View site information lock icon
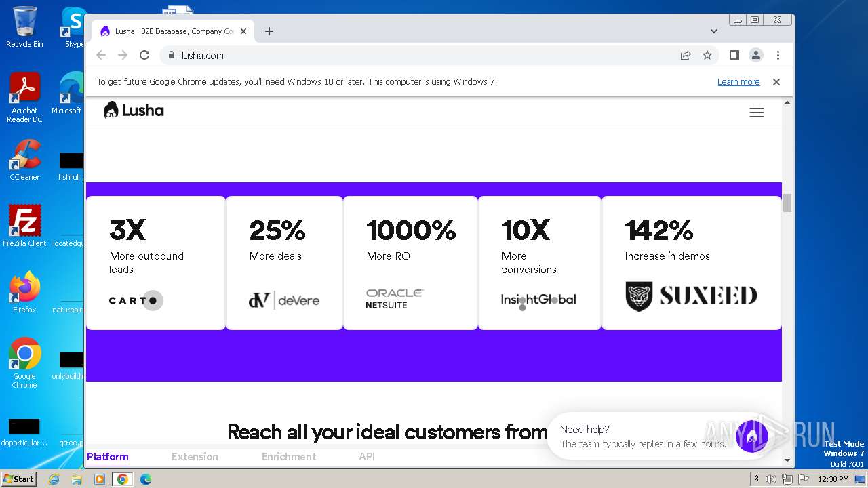This screenshot has height=488, width=868. pos(171,55)
